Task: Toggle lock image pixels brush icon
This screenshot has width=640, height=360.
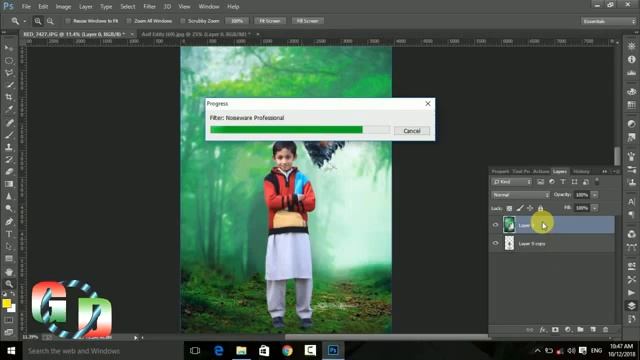Action: [x=520, y=208]
